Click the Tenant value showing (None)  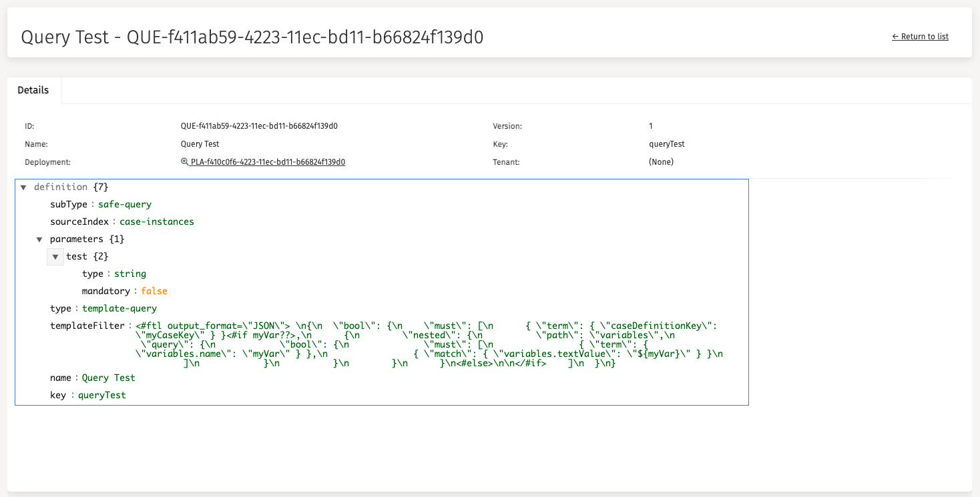pyautogui.click(x=661, y=161)
